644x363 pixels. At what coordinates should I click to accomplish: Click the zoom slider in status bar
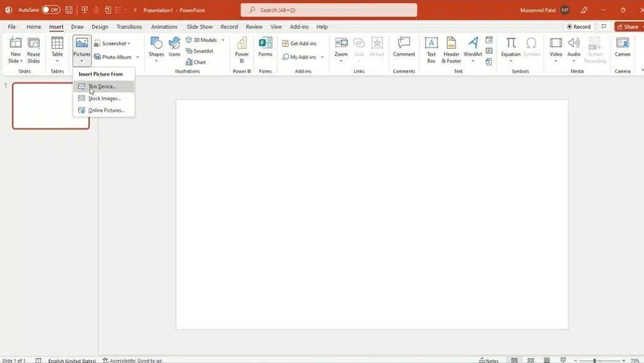(595, 360)
